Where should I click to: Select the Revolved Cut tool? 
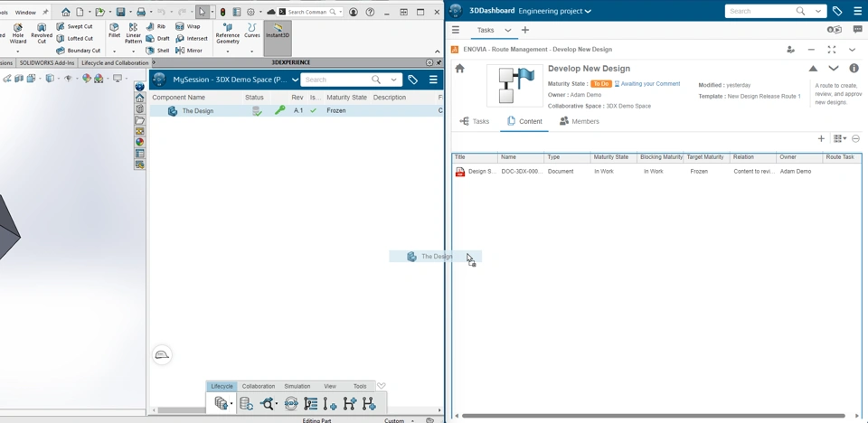(42, 33)
